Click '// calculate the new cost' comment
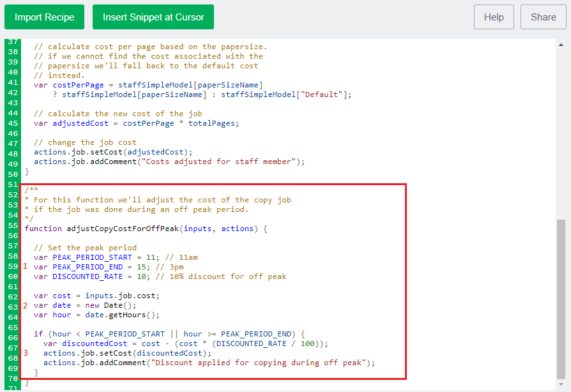This screenshot has width=571, height=392. (118, 114)
